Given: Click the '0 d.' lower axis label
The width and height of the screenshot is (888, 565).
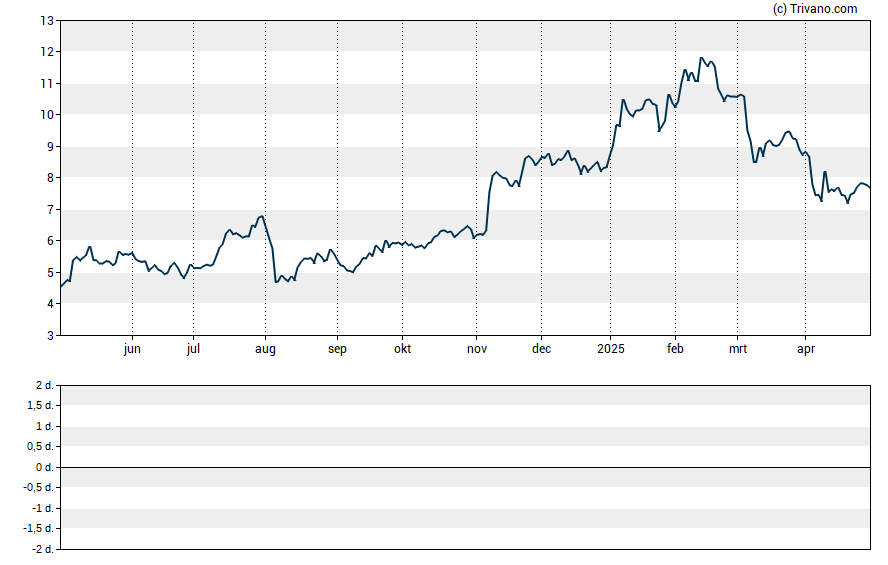Looking at the screenshot, I should coord(45,468).
